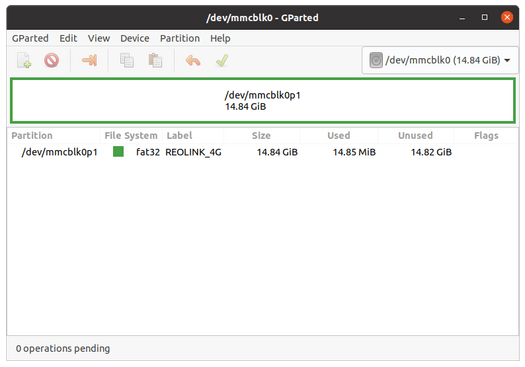
Task: Select the /dev/mmcblk0p1 row in partition list
Action: [262, 152]
